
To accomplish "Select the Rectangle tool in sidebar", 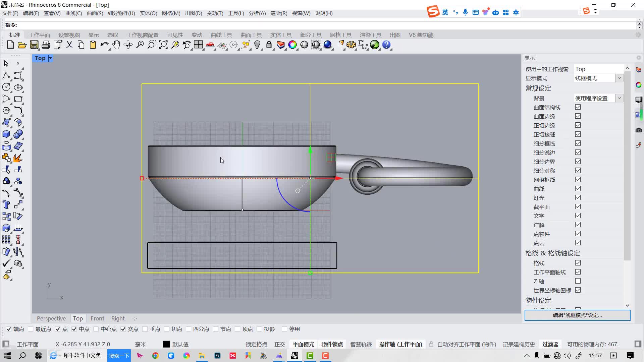I will point(18,99).
